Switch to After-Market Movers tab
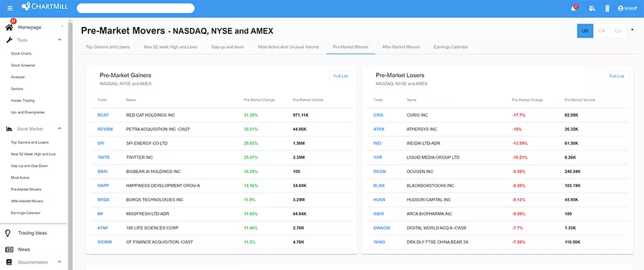644x270 pixels. [401, 47]
